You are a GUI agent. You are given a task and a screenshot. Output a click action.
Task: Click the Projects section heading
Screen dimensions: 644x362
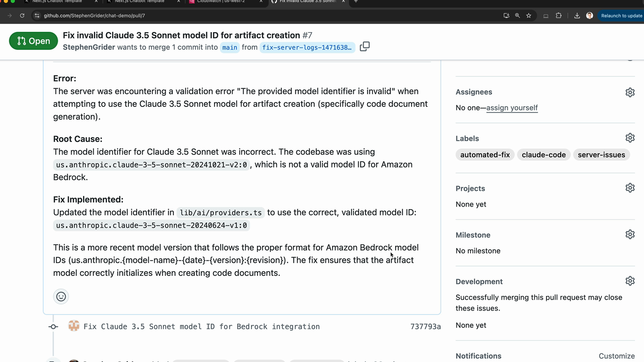(x=470, y=189)
